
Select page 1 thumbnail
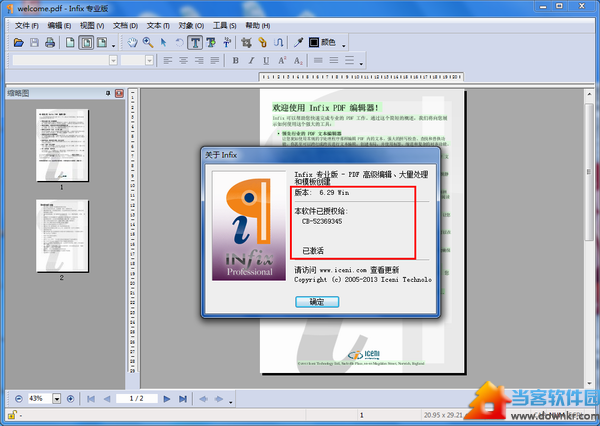click(62, 145)
